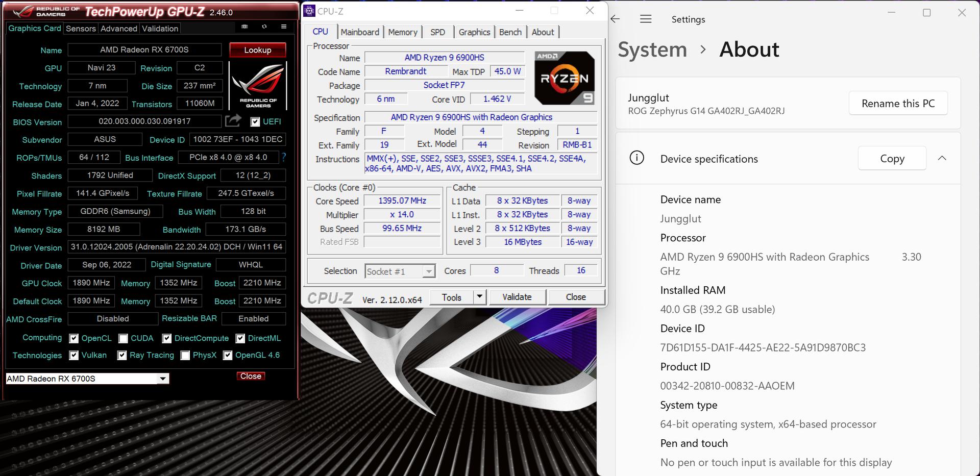Click the Bus Interface question mark icon
This screenshot has height=476, width=980.
pyautogui.click(x=284, y=157)
